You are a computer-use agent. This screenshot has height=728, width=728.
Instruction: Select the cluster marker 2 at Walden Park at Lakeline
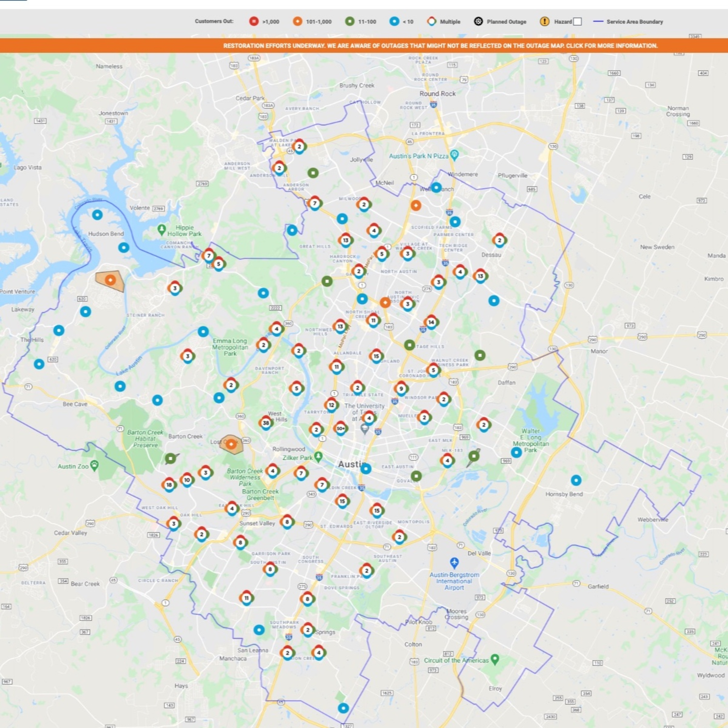[x=299, y=147]
